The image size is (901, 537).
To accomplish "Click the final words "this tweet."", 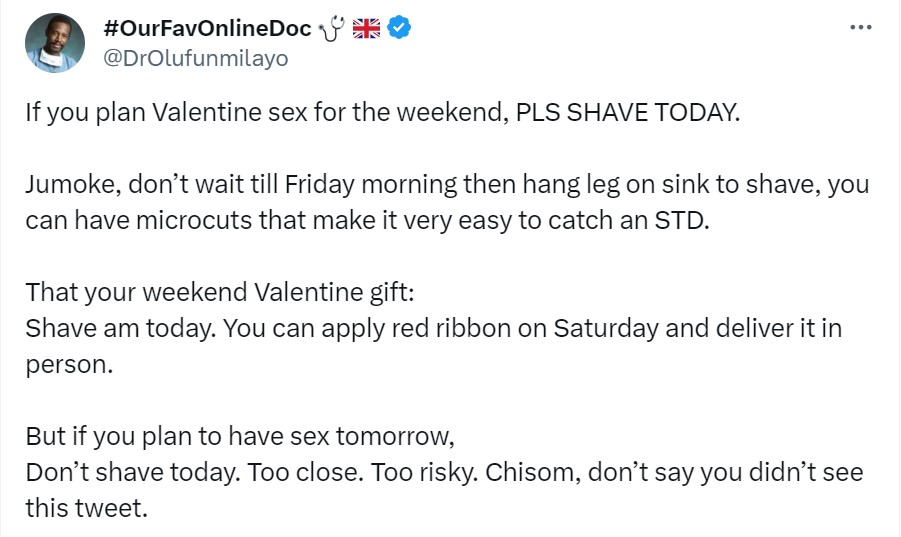I will click(x=86, y=508).
